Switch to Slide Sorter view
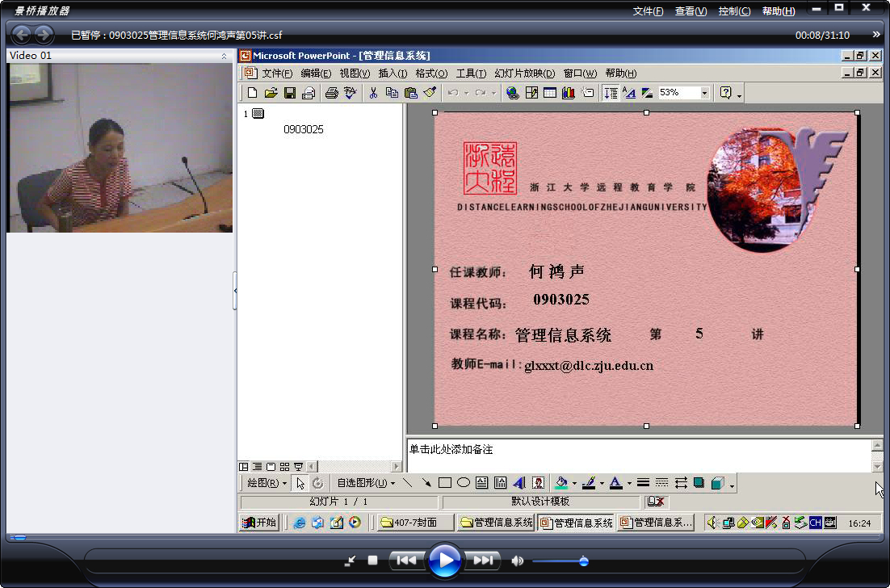890x588 pixels. [284, 467]
